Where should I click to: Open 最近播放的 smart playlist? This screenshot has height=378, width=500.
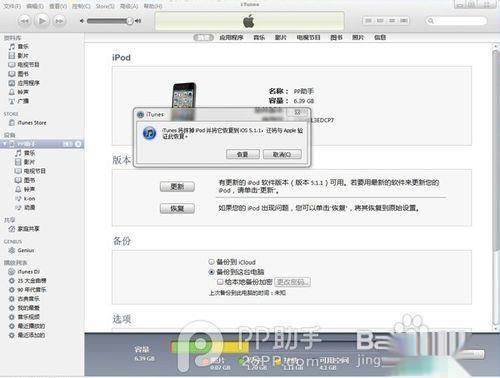click(x=27, y=326)
